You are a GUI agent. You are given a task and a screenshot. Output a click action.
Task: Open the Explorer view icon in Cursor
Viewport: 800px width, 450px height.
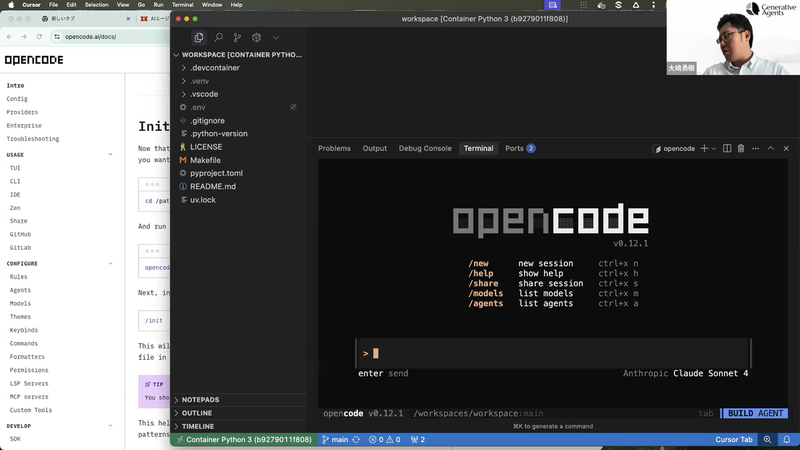click(198, 37)
